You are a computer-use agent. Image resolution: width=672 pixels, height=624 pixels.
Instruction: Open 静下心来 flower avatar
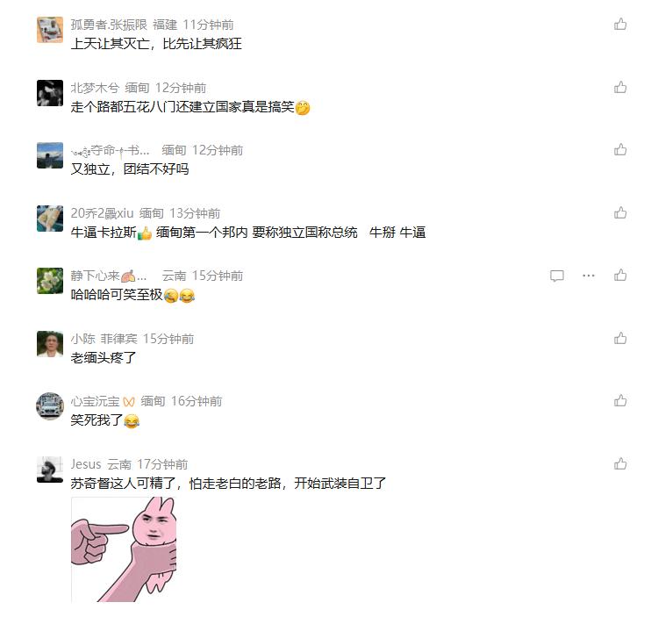50,281
